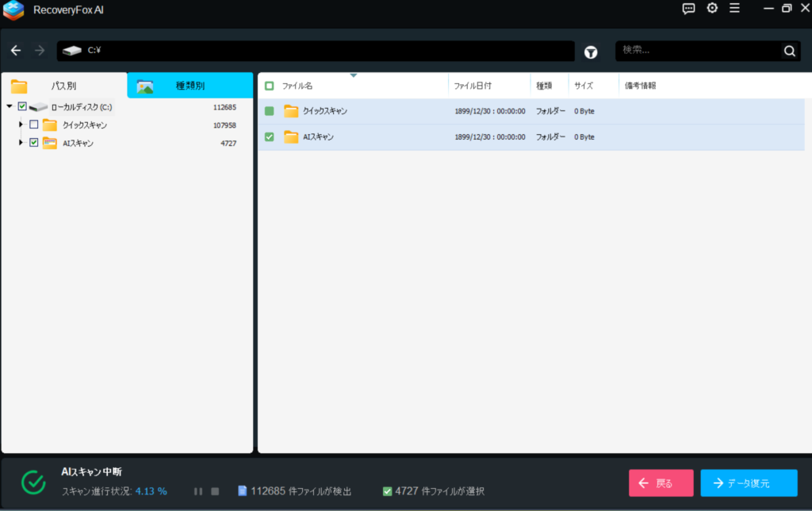Click the 検索 search input field
Viewport: 812px width, 511px height.
point(698,51)
